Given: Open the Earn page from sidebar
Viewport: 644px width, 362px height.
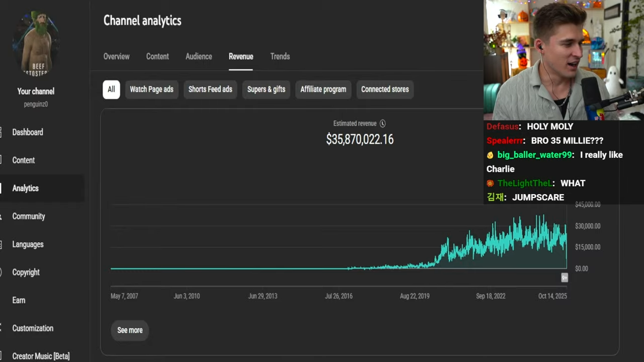Looking at the screenshot, I should coord(19,300).
